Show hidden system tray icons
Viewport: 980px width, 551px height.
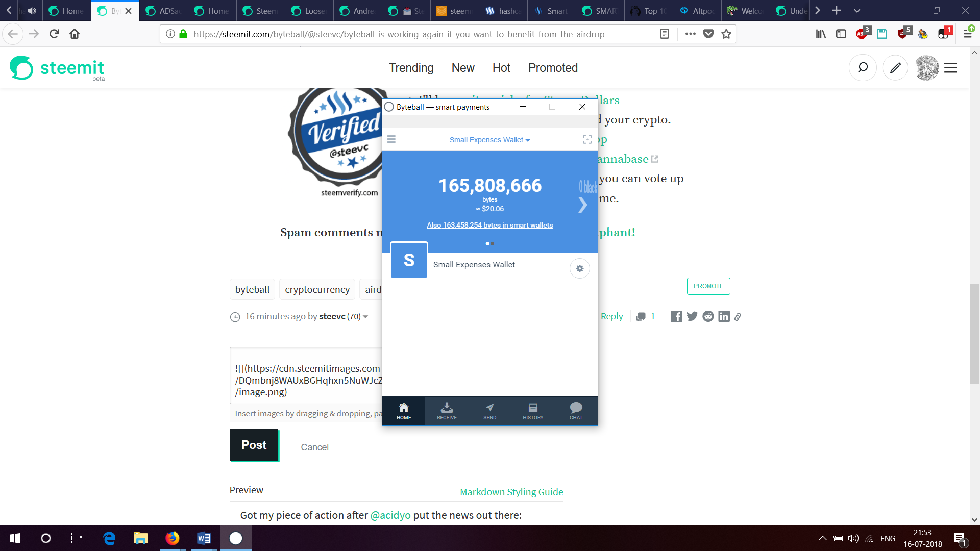822,538
